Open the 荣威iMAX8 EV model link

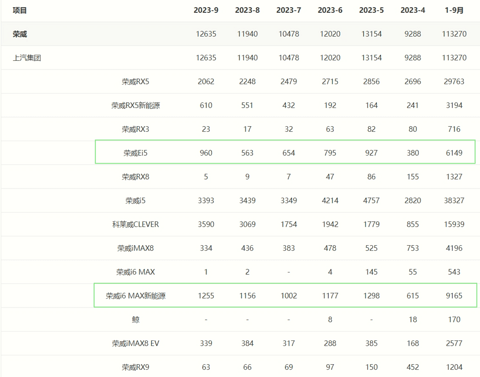coord(135,343)
